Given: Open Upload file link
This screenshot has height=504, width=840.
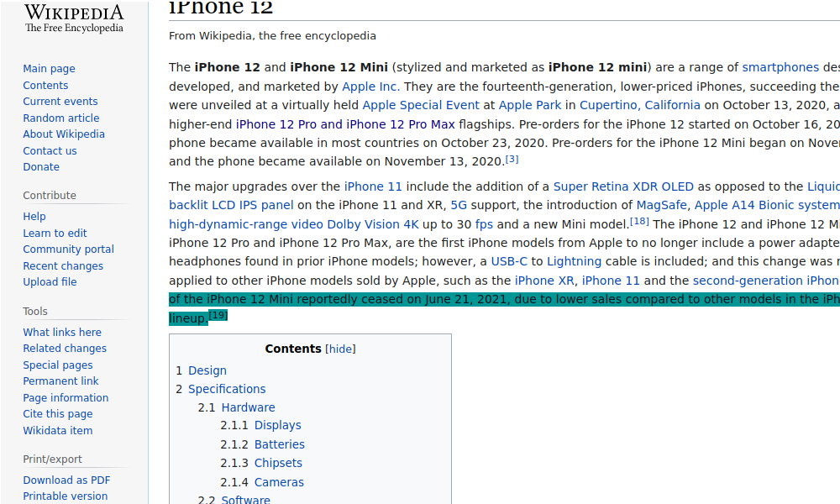Looking at the screenshot, I should [50, 281].
